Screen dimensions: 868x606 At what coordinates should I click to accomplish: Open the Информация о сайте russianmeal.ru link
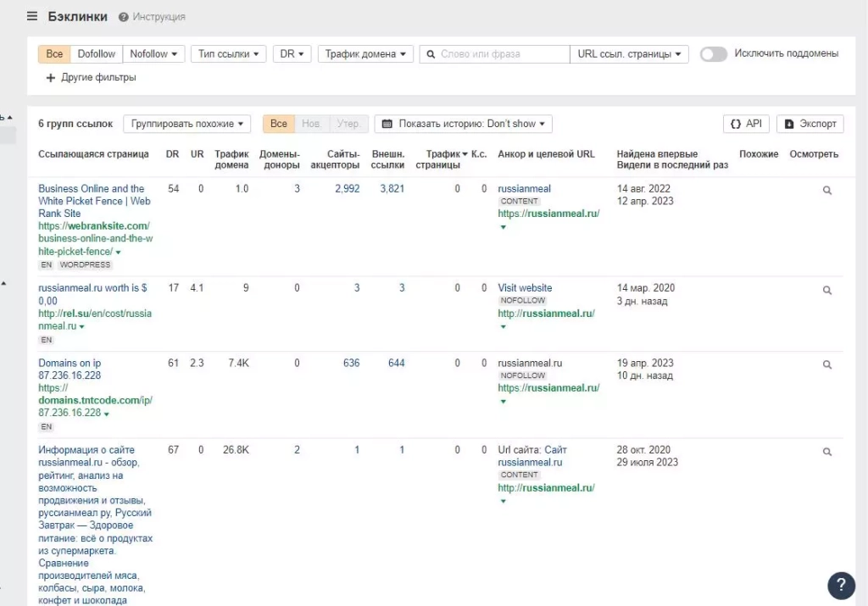point(95,525)
